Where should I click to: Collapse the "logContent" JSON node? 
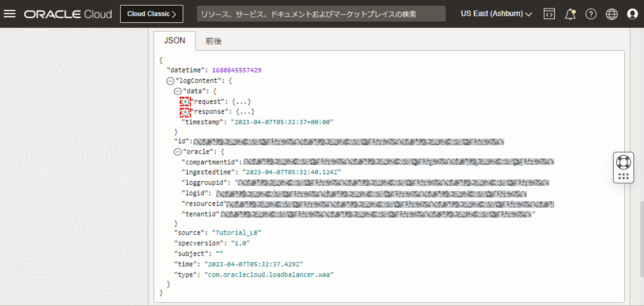[170, 81]
